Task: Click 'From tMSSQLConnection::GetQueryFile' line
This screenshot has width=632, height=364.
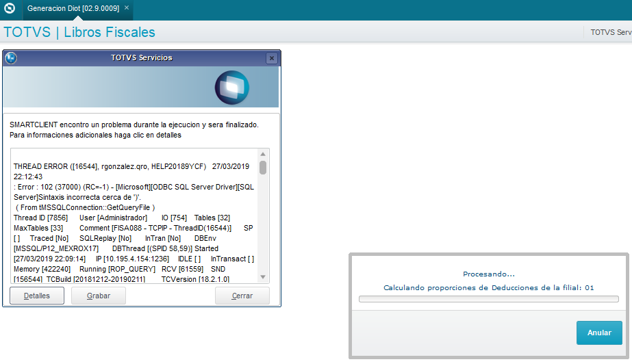Action: 85,207
